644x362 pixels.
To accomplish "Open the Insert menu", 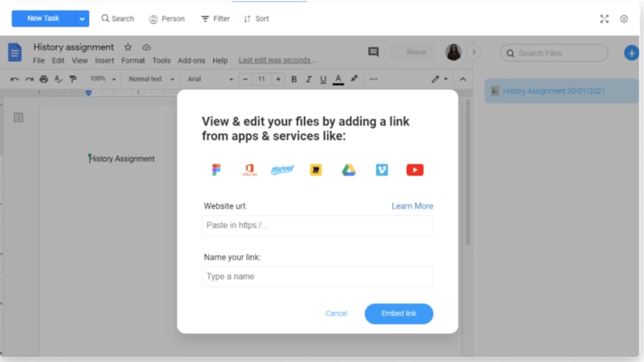I will click(x=104, y=60).
